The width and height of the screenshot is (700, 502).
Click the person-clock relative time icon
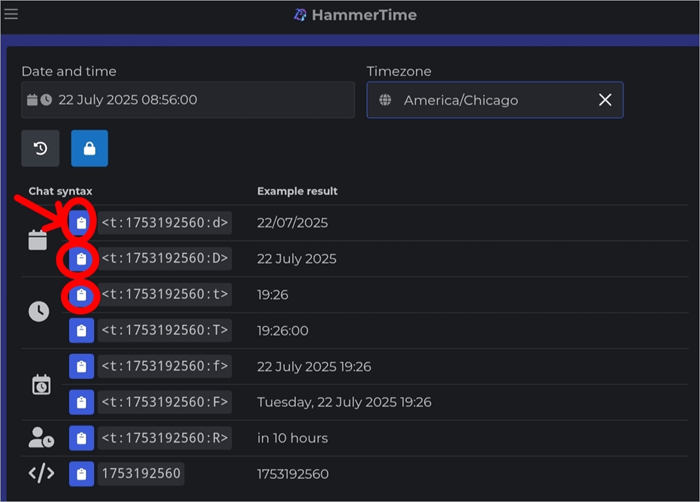41,438
